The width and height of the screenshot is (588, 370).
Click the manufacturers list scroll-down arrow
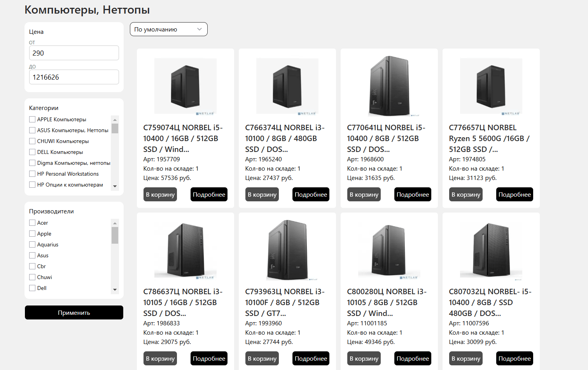[115, 290]
